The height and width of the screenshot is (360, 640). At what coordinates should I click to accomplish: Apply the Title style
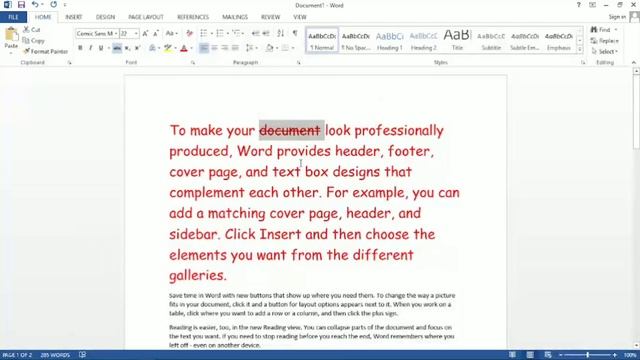point(457,40)
